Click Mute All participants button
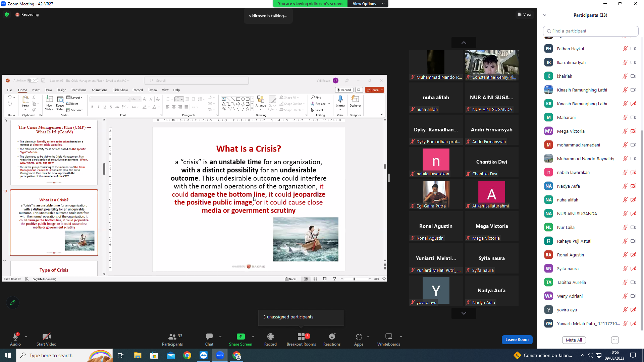The image size is (644, 362). [574, 340]
